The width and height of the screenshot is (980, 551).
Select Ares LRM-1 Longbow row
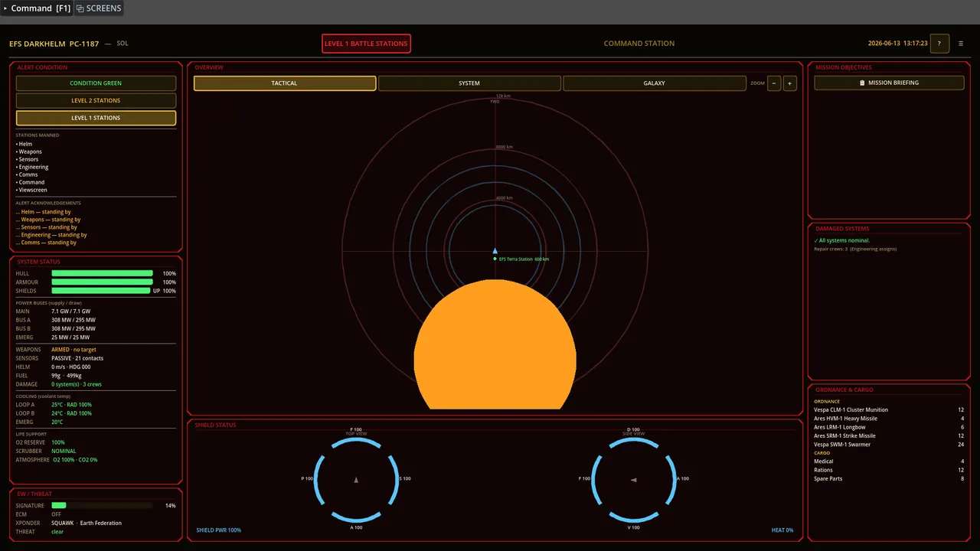tap(889, 427)
